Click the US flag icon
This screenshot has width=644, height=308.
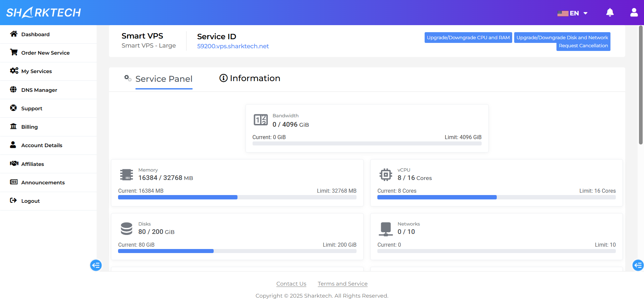(563, 13)
